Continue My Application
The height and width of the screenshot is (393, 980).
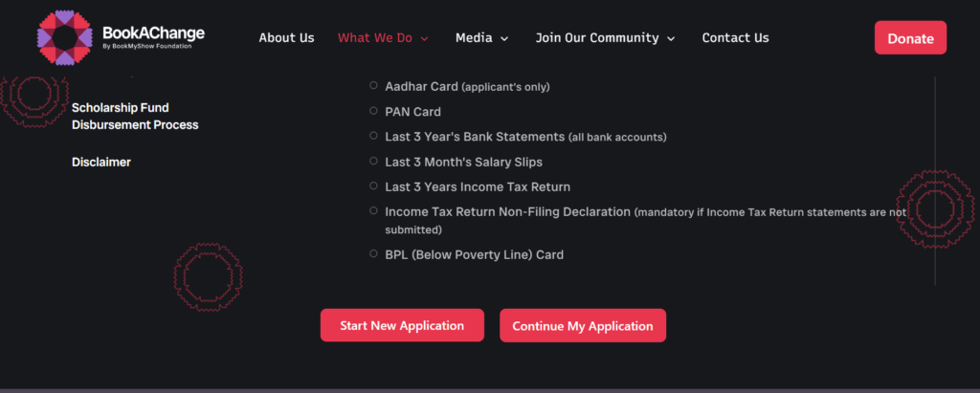(x=583, y=325)
